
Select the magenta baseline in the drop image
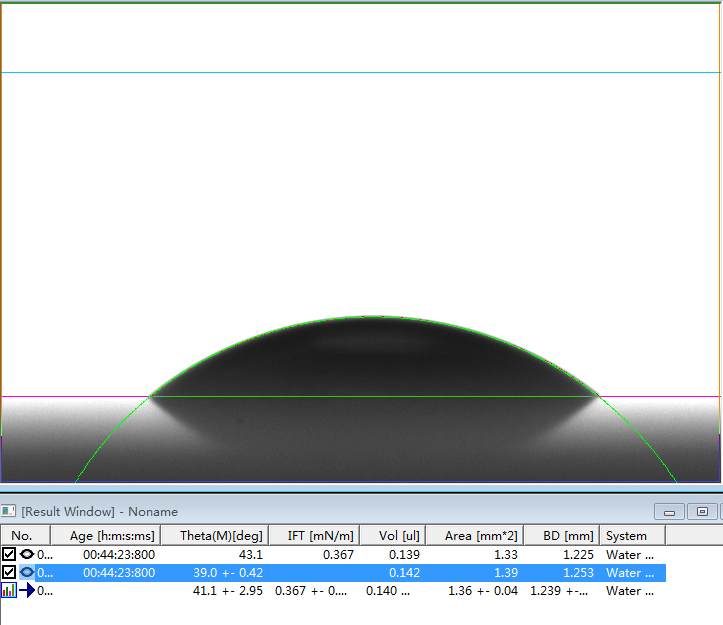[x=60, y=397]
